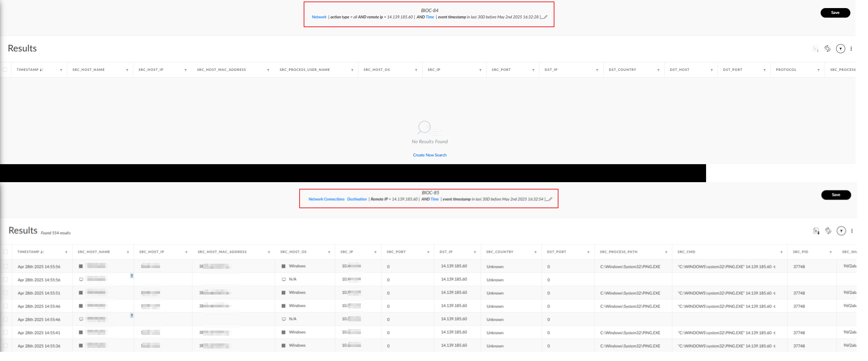Open the Network Connections term in BIOC-85
The height and width of the screenshot is (361, 868).
[327, 199]
